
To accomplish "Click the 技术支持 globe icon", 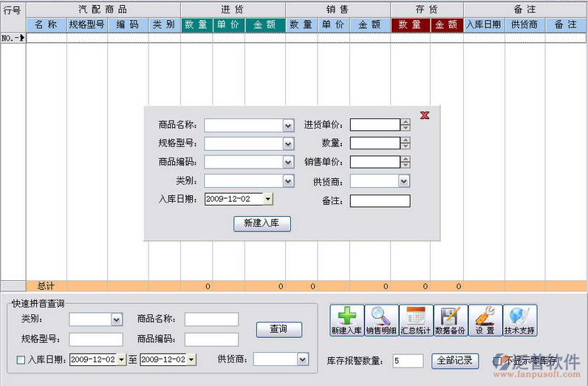I will [520, 319].
